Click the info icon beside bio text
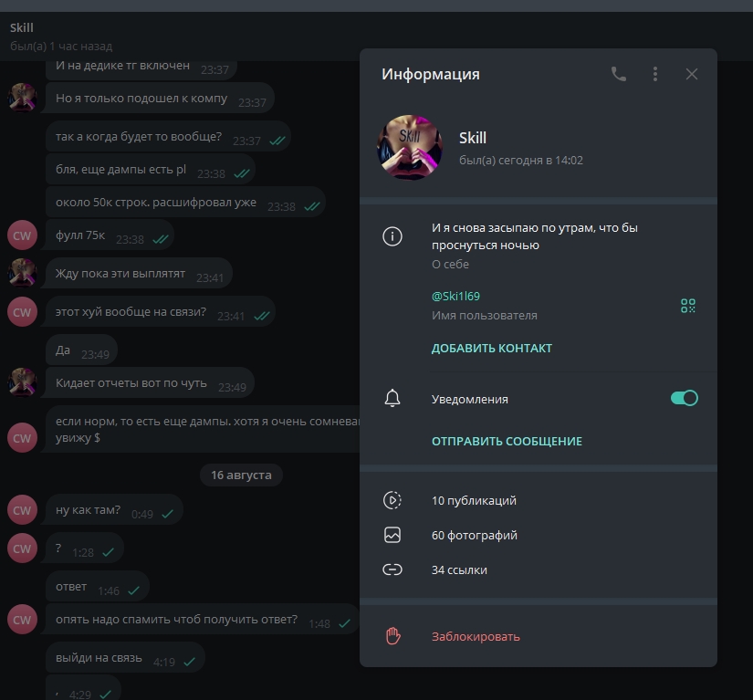The image size is (753, 700). pyautogui.click(x=392, y=236)
